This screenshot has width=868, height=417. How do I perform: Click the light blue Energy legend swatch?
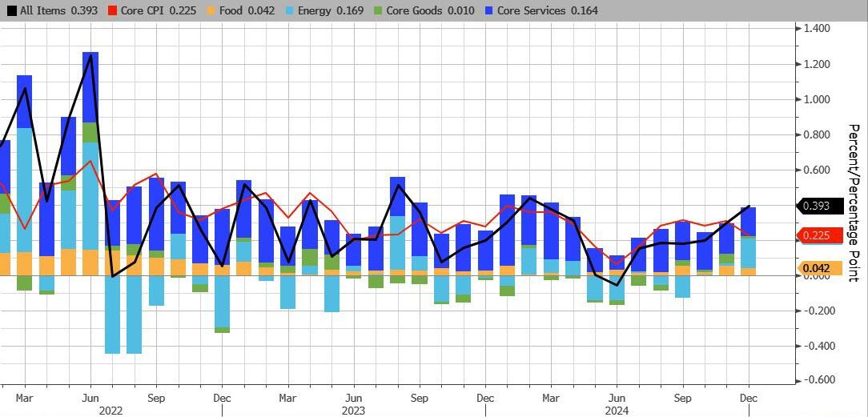coord(293,11)
